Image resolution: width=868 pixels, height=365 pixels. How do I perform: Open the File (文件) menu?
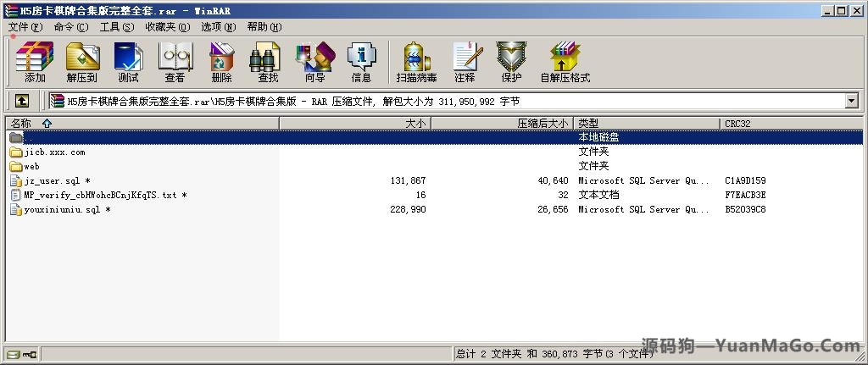[25, 27]
